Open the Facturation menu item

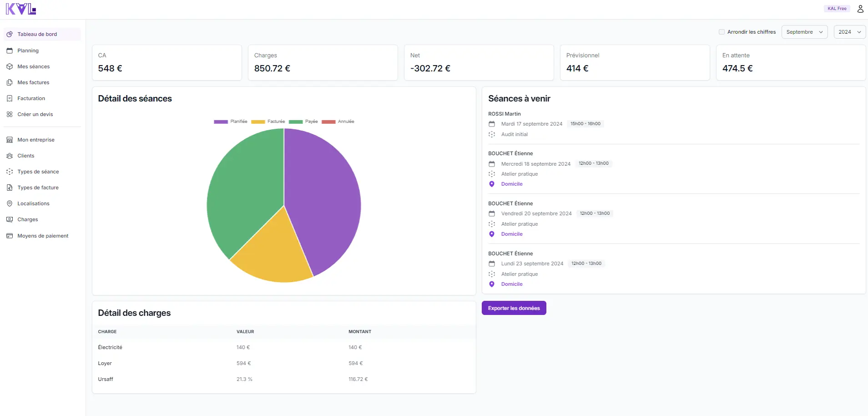31,98
